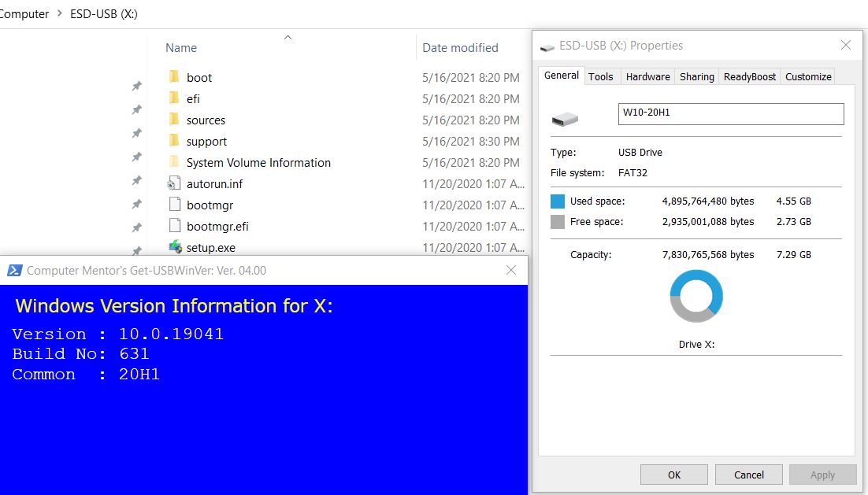Viewport: 868px width, 495px height.
Task: Click the drive icon in Properties dialog
Action: point(564,120)
